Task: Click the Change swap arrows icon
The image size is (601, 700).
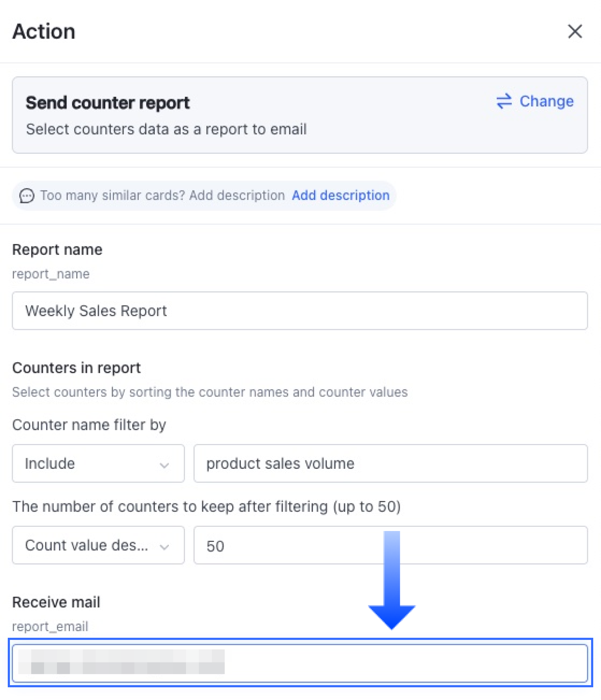Action: (504, 101)
